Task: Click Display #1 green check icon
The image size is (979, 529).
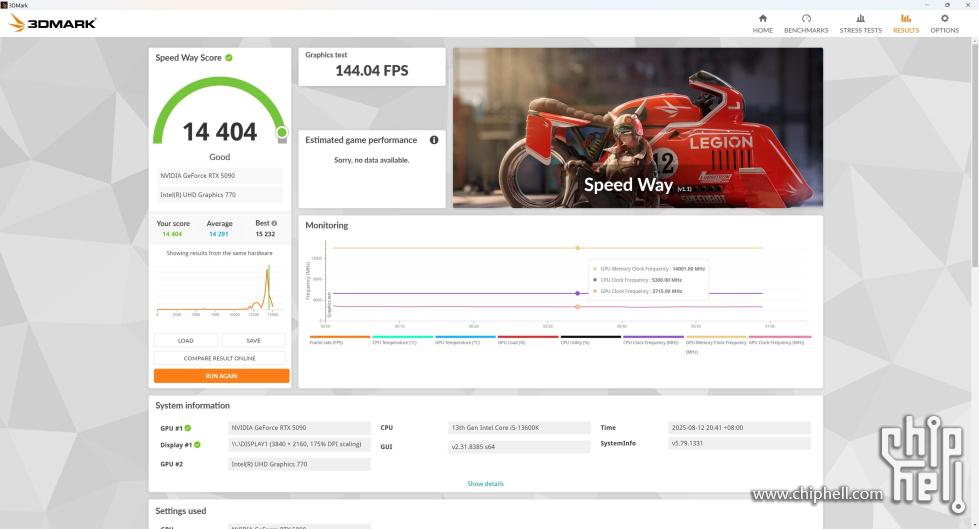Action: 197,445
